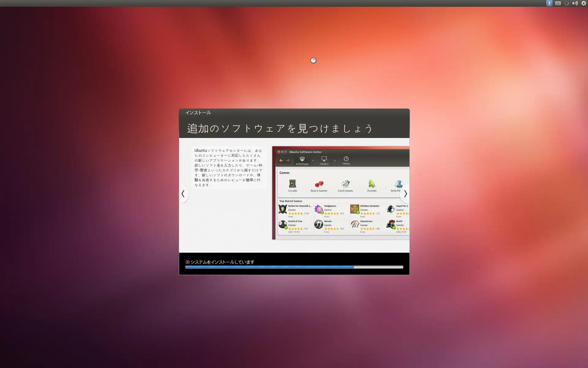Click the Installed dropdown arrow

pos(335,160)
